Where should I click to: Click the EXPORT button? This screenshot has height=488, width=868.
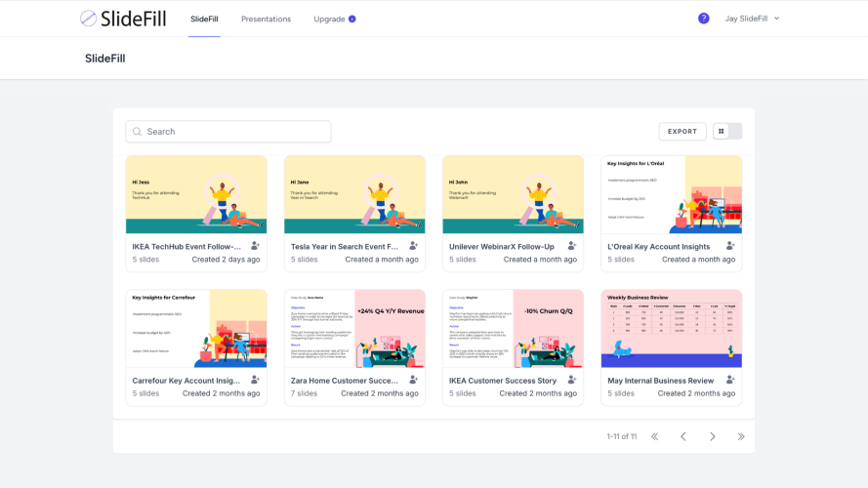pyautogui.click(x=682, y=132)
